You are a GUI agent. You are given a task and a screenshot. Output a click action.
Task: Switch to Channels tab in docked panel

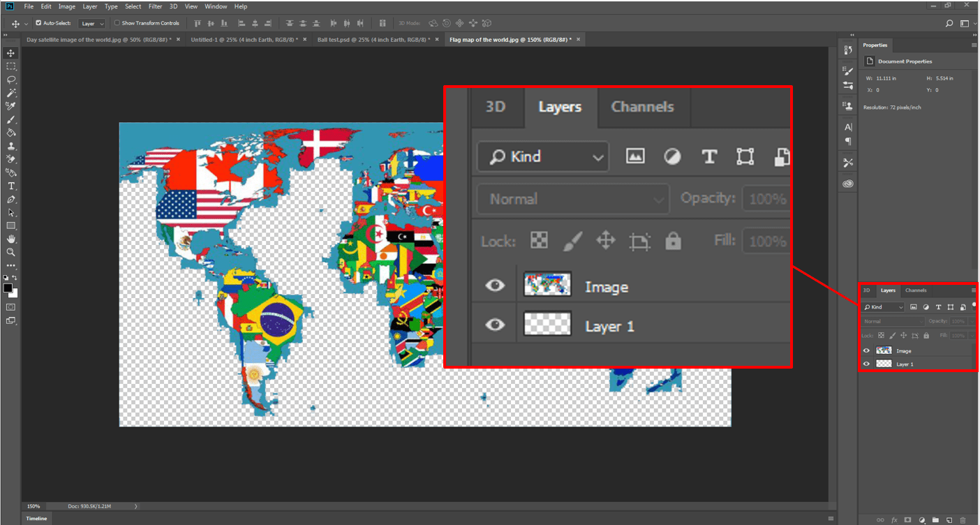[x=916, y=290]
